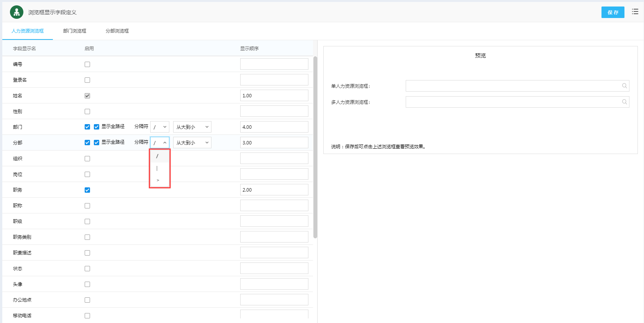Click the 姓名 display order input

click(274, 96)
